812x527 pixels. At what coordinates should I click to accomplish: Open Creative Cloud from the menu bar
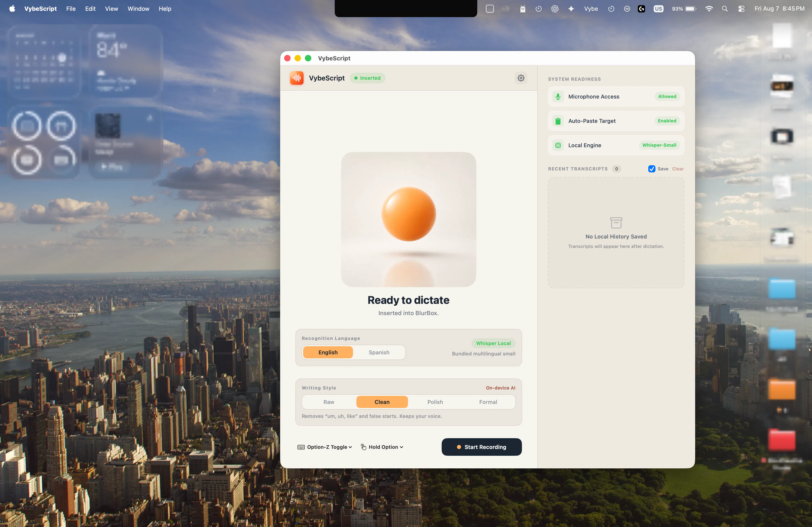click(x=506, y=9)
